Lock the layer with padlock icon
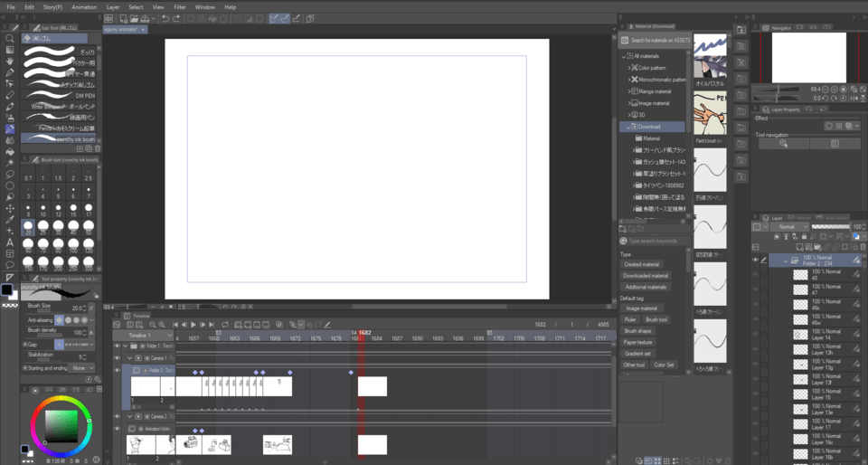Screen dimensions: 868x465 pyautogui.click(x=804, y=236)
